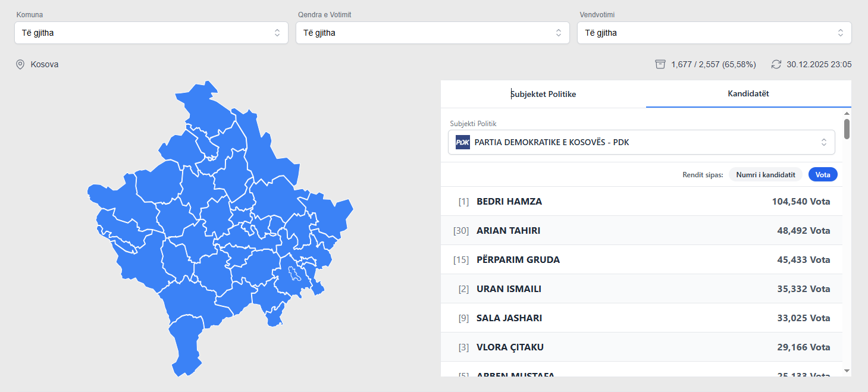Expand the Vendvotimi dropdown
This screenshot has width=868, height=392.
[x=714, y=33]
